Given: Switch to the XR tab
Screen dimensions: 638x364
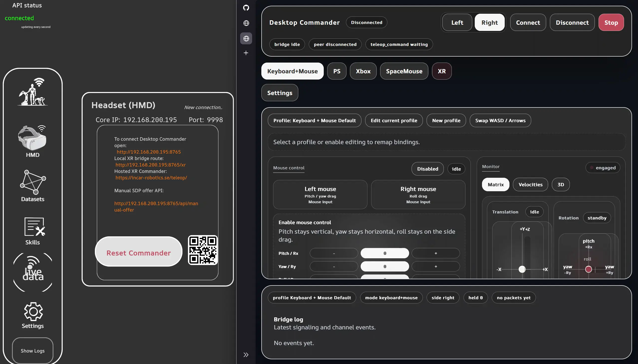Looking at the screenshot, I should (442, 71).
